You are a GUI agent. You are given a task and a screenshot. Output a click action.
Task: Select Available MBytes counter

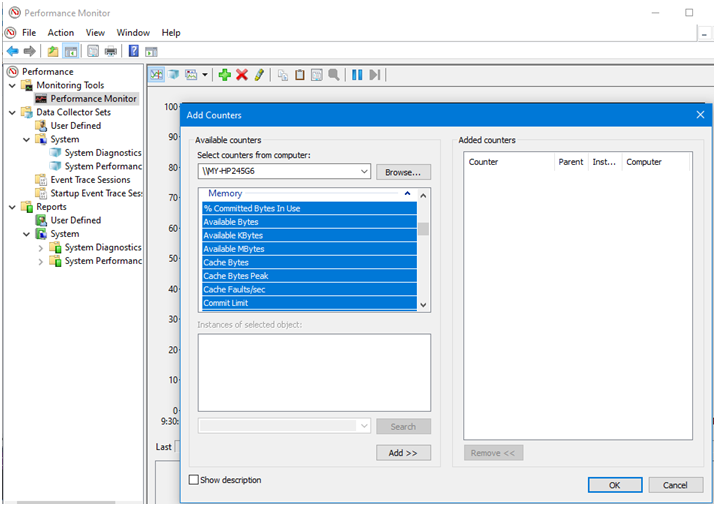click(x=309, y=249)
